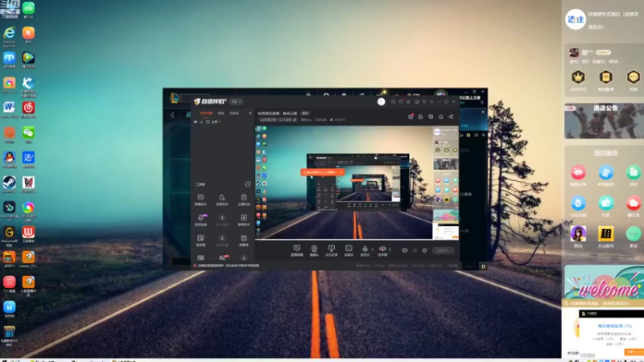Toggle lock icon for scene 1 row

(202, 122)
